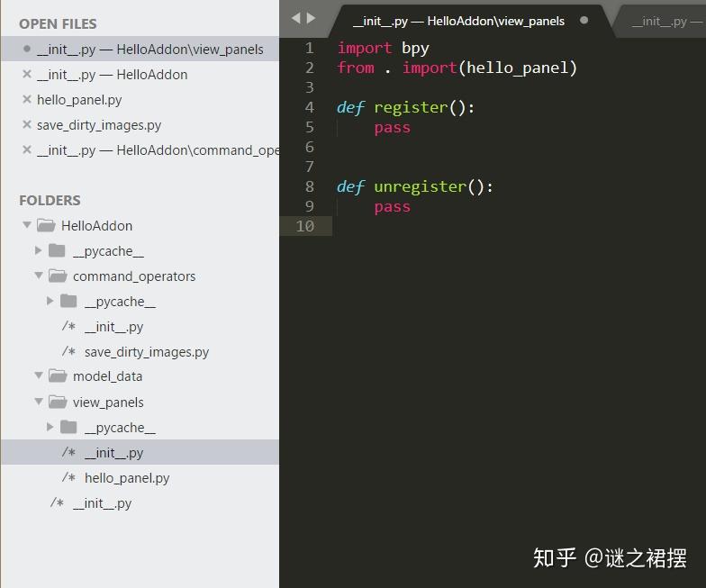Image resolution: width=706 pixels, height=588 pixels.
Task: Collapse the model_data folder
Action: 39,375
